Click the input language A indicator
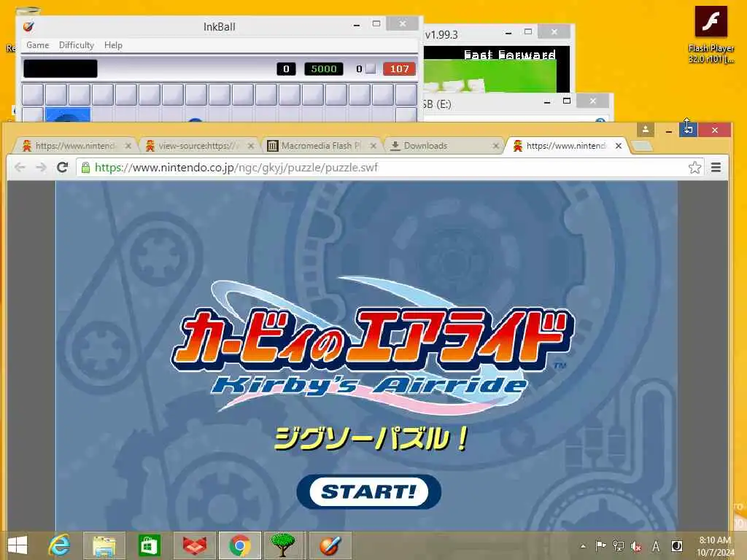Screen dimensions: 747x560 (656, 546)
